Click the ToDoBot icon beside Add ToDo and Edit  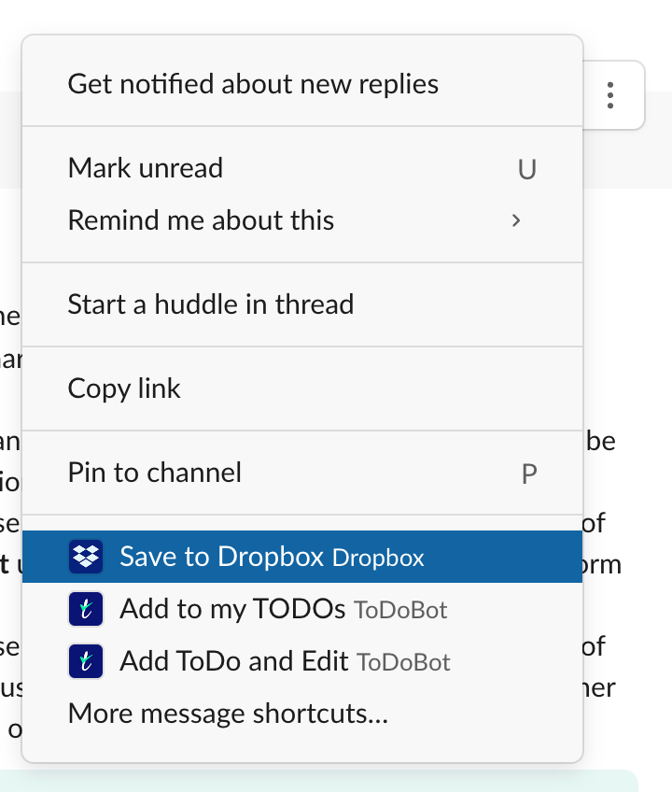(85, 660)
